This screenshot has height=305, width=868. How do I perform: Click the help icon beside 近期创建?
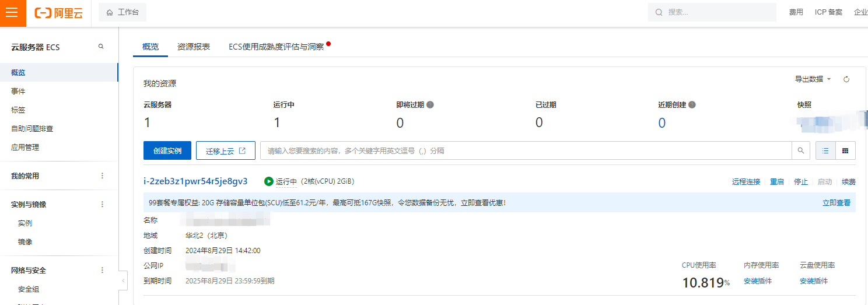[x=692, y=105]
